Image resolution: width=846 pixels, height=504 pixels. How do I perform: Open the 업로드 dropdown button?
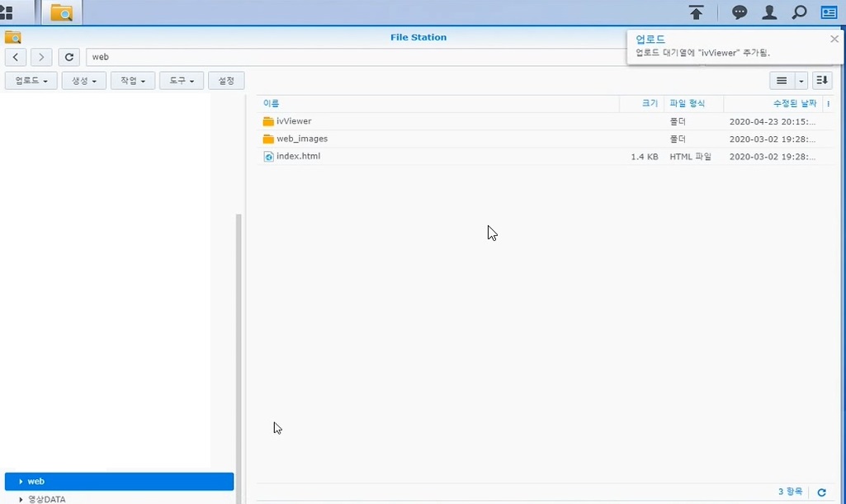31,81
